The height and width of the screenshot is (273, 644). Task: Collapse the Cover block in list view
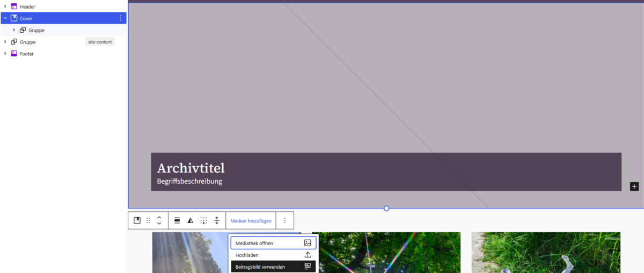[x=5, y=18]
